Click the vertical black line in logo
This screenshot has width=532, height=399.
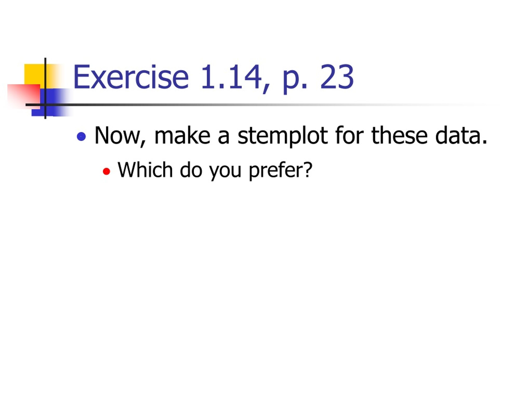pos(45,88)
